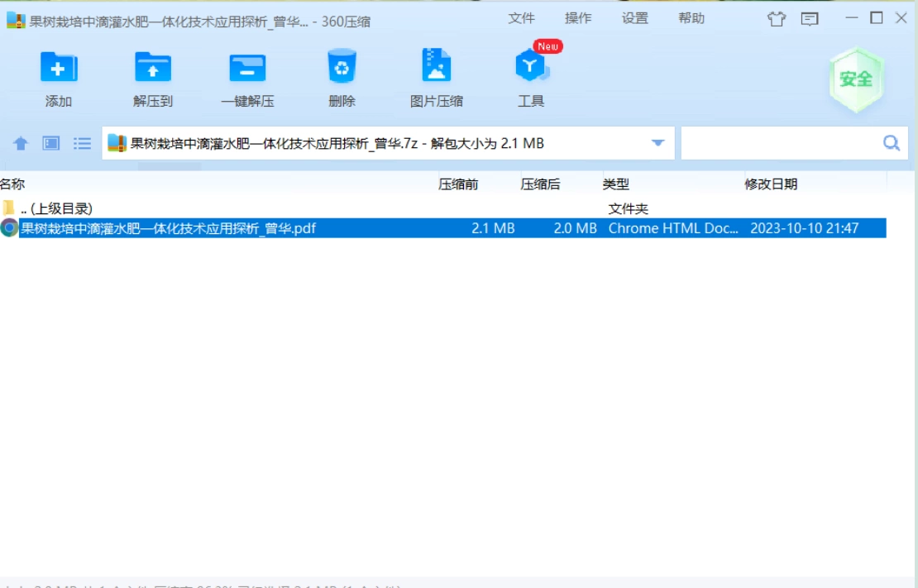The height and width of the screenshot is (588, 918).
Task: Open the 设置 menu
Action: (x=634, y=18)
